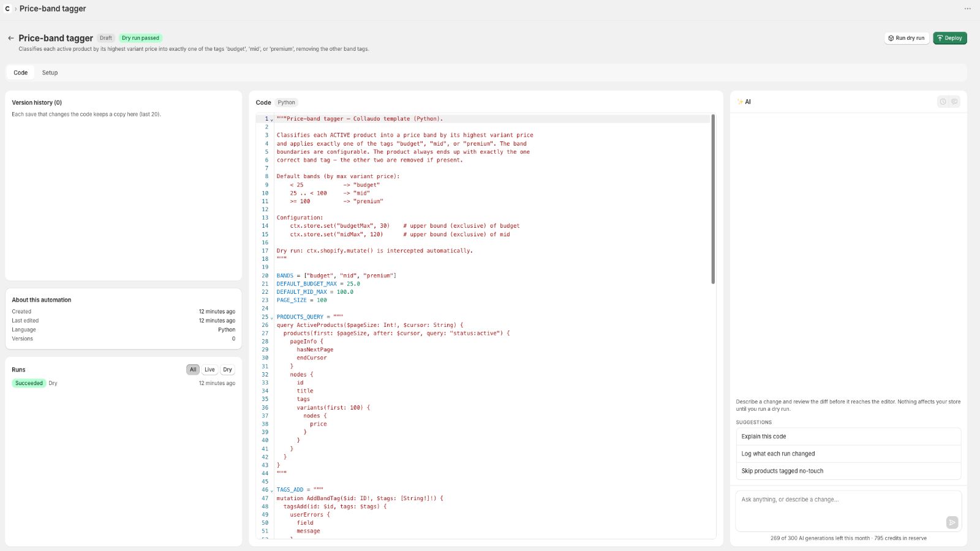Go back using the left arrow icon
Image resolution: width=980 pixels, height=551 pixels.
(10, 38)
